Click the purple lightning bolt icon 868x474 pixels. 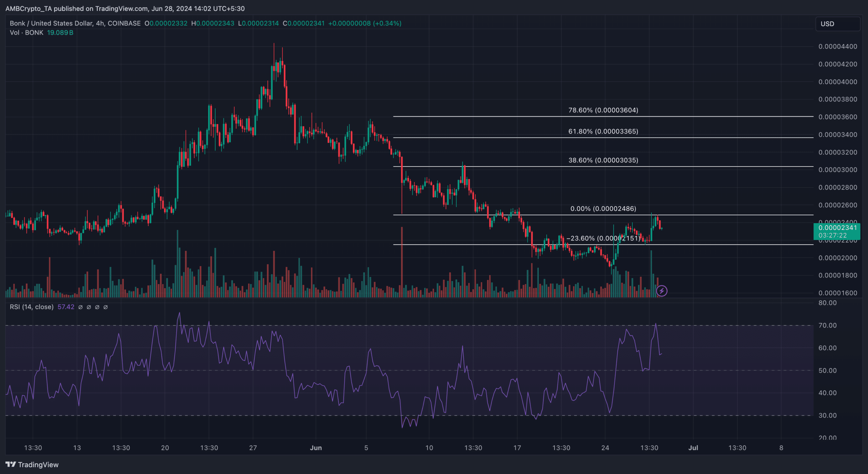[x=662, y=291]
